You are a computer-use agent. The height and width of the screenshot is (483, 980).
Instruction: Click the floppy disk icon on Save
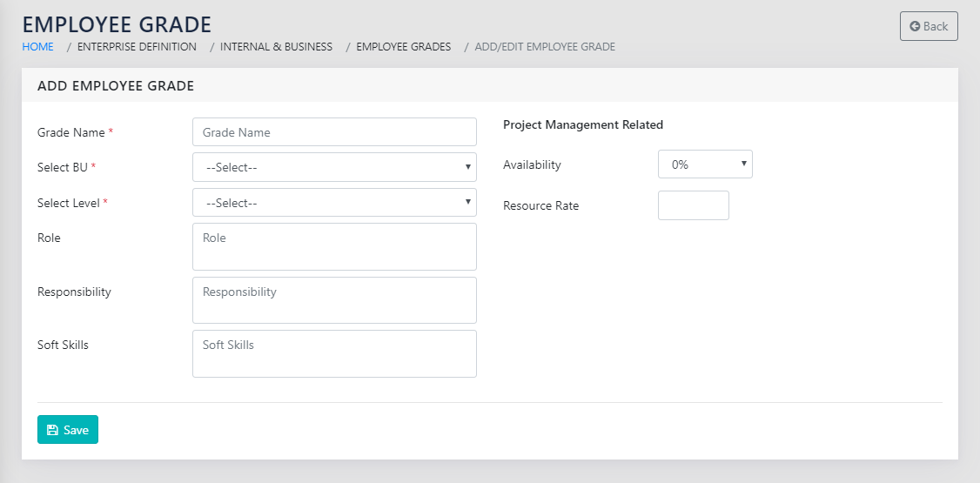pyautogui.click(x=52, y=430)
